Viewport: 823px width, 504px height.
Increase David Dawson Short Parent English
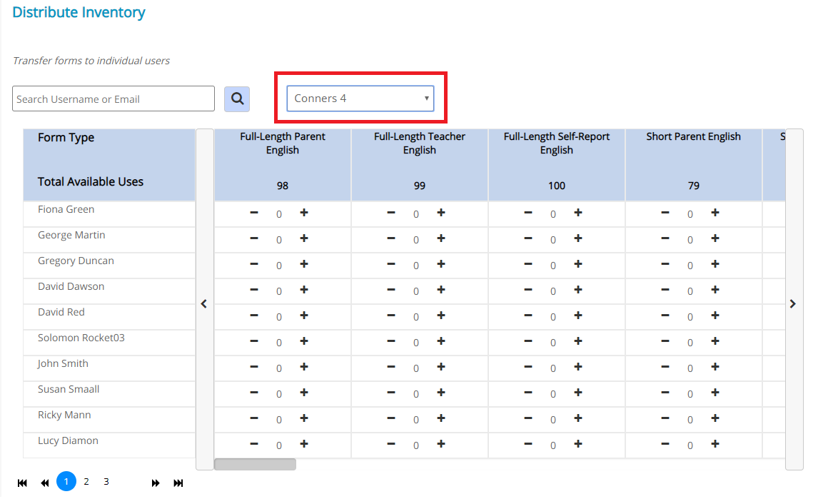(x=715, y=290)
